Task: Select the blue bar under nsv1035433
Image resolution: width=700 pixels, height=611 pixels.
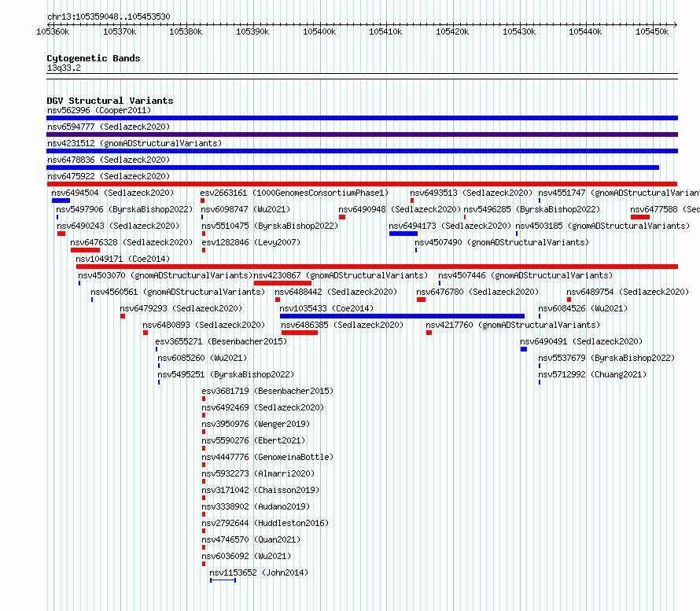Action: (x=402, y=316)
